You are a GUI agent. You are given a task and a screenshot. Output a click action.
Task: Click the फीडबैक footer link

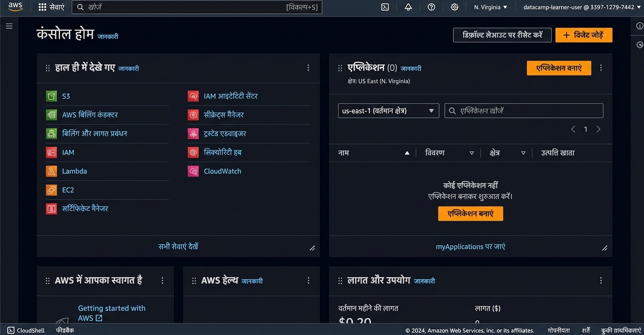pos(65,330)
